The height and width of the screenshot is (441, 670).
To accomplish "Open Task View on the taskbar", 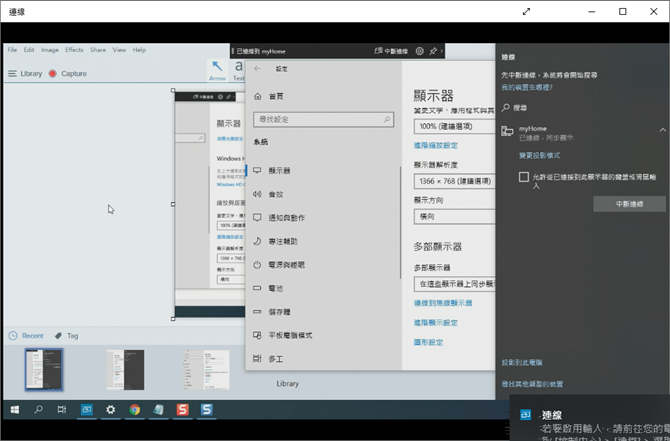I will (x=62, y=410).
